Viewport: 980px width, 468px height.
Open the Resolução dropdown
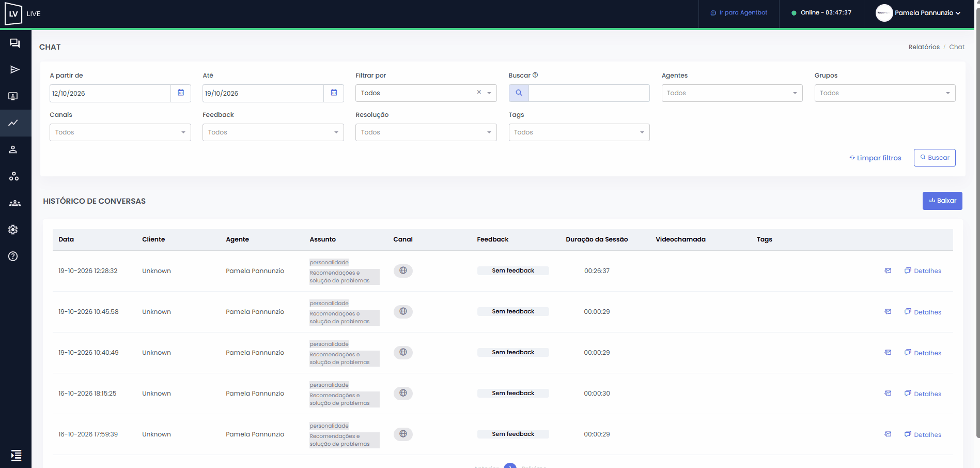(426, 132)
